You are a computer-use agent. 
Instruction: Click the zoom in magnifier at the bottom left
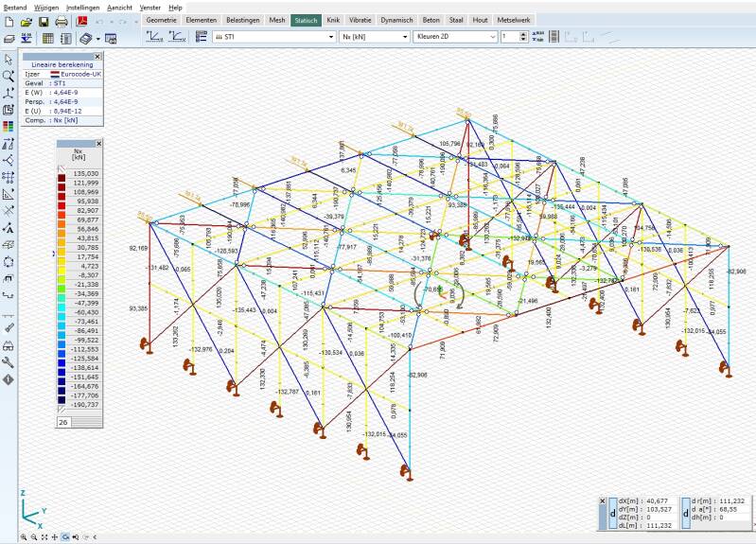click(x=24, y=536)
